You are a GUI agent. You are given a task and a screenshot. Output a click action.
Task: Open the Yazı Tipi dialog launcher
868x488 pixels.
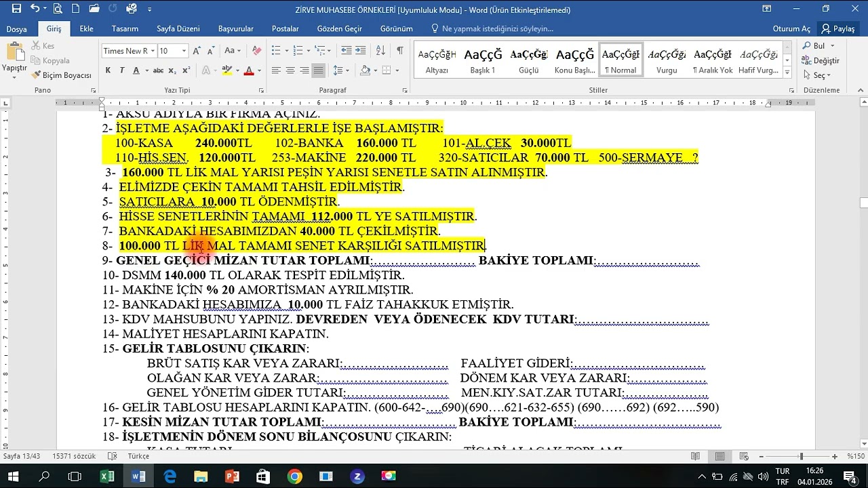click(x=261, y=90)
